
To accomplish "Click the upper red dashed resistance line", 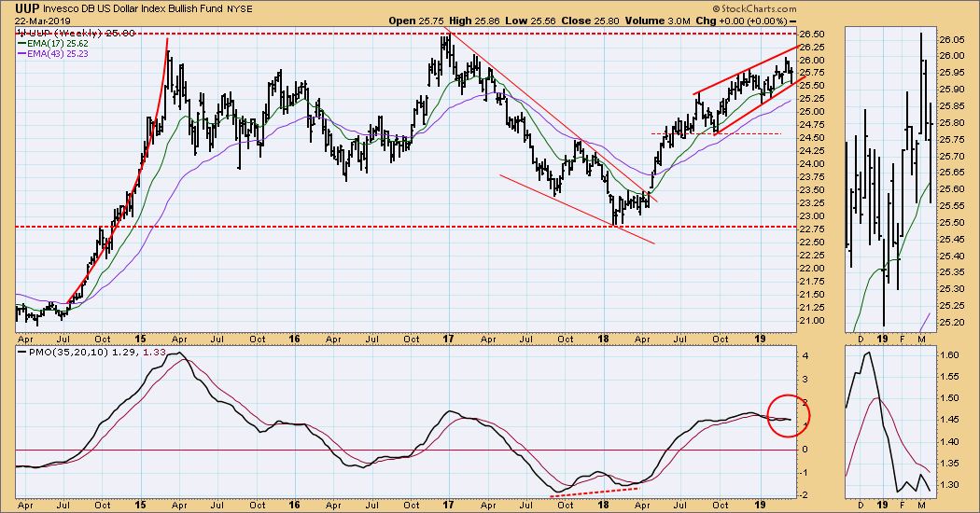I will tap(406, 34).
